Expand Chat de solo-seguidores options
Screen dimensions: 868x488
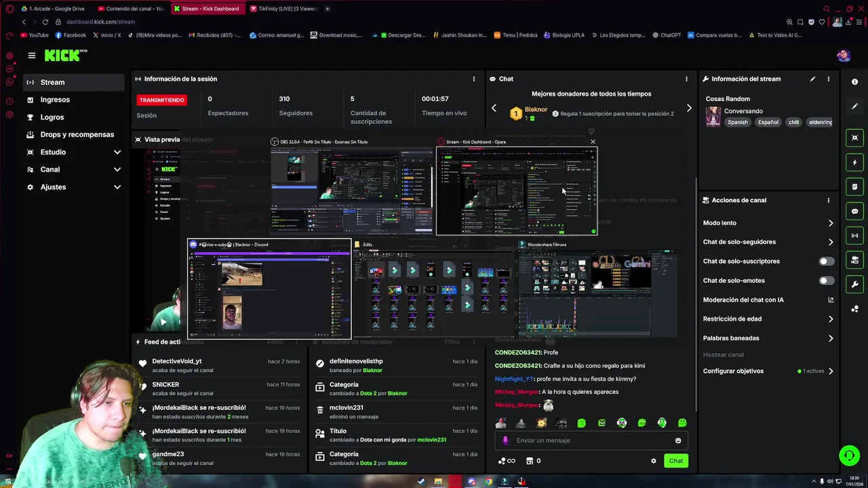coord(831,242)
